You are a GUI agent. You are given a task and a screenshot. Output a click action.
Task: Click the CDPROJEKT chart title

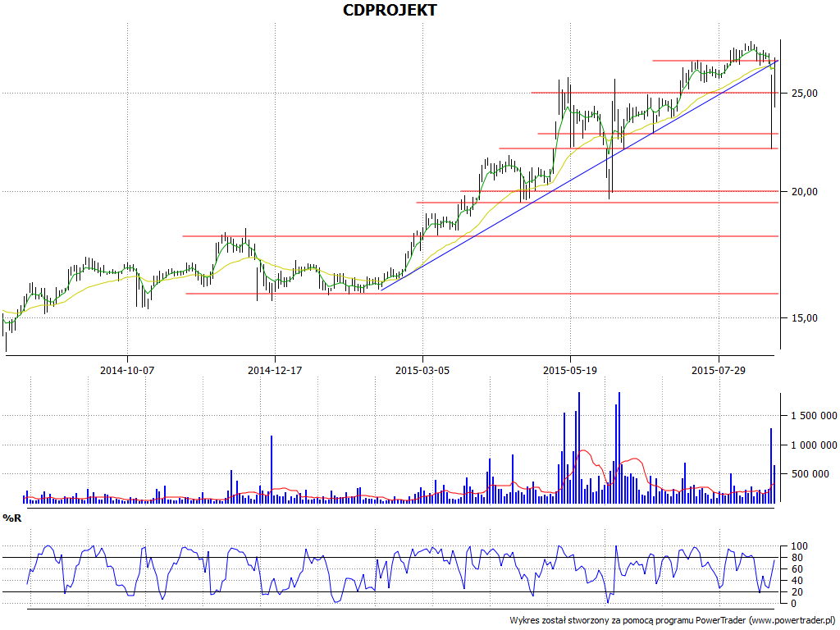point(390,10)
